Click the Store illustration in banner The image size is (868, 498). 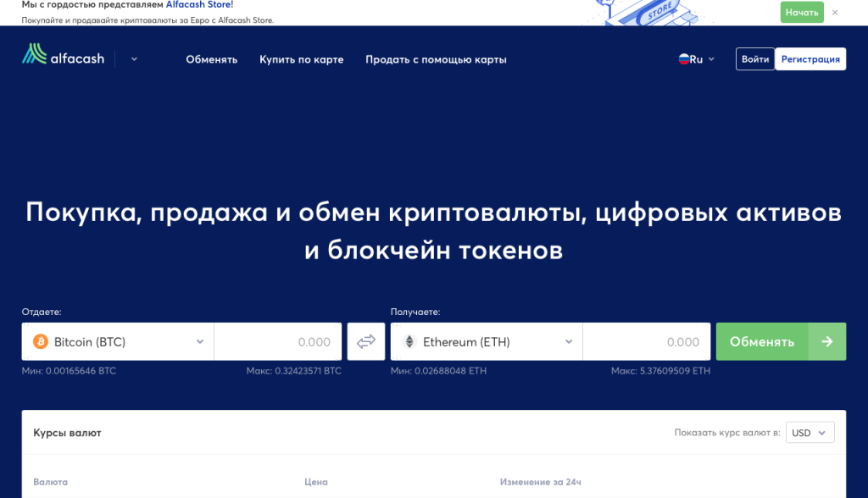click(648, 12)
